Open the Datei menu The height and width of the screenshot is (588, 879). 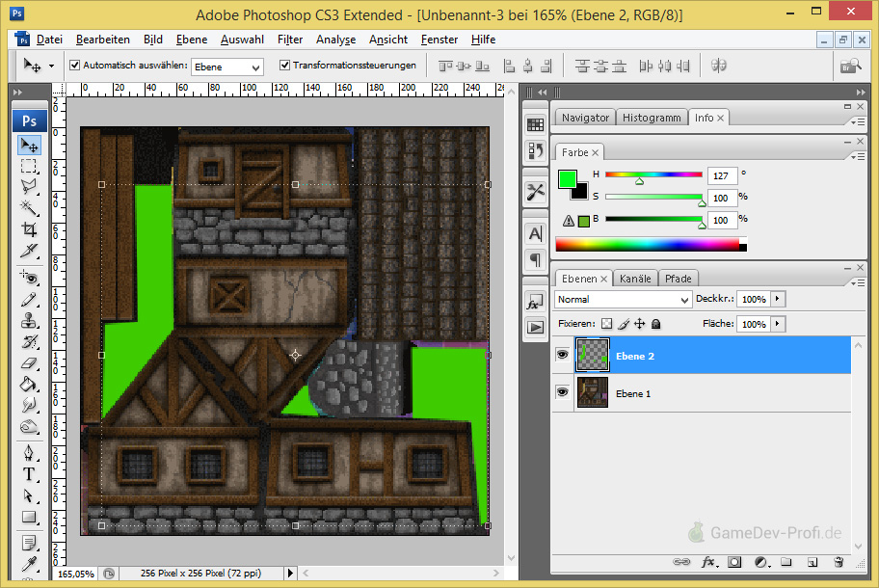(x=49, y=40)
